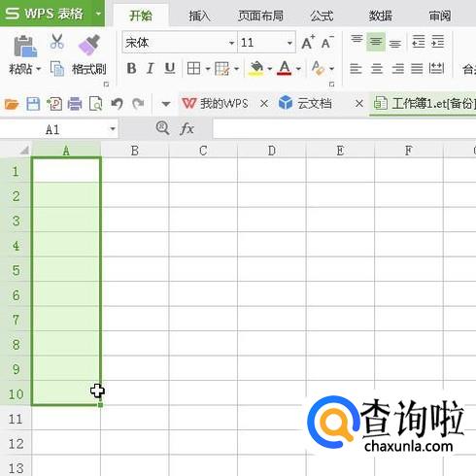This screenshot has width=476, height=476.
Task: Expand the font size 11 dropdown
Action: coord(289,43)
